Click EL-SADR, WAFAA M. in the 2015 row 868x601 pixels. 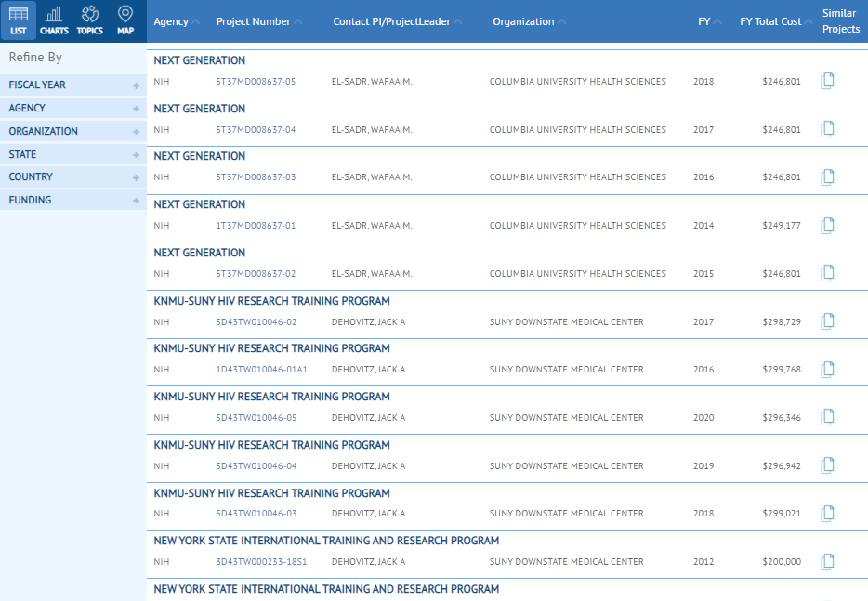(372, 273)
